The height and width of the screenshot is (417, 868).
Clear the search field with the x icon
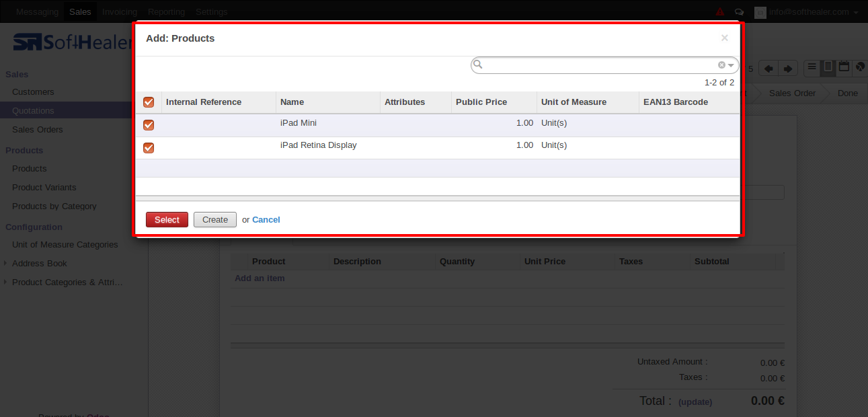tap(721, 65)
